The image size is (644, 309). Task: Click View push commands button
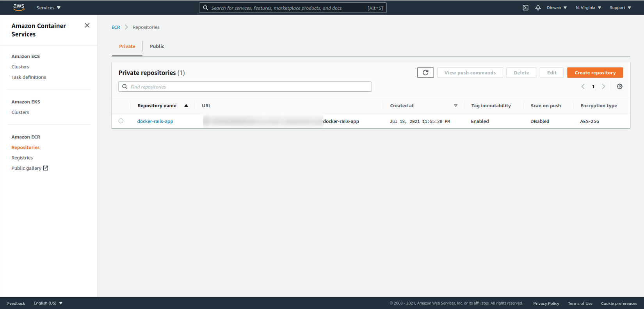point(470,73)
